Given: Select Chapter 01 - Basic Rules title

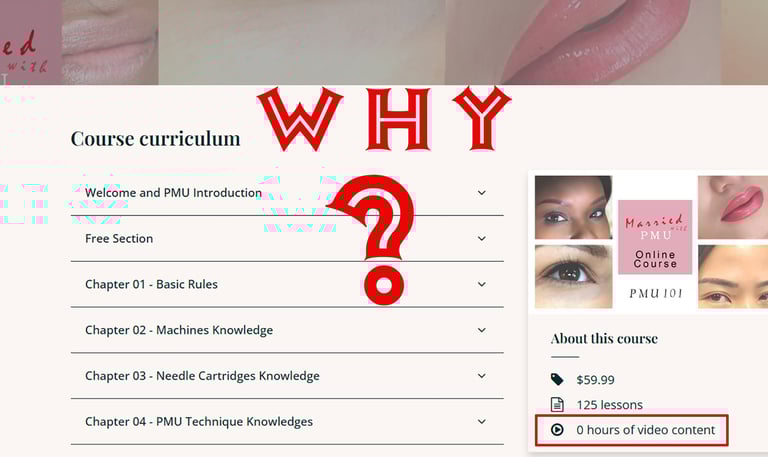Looking at the screenshot, I should click(151, 284).
